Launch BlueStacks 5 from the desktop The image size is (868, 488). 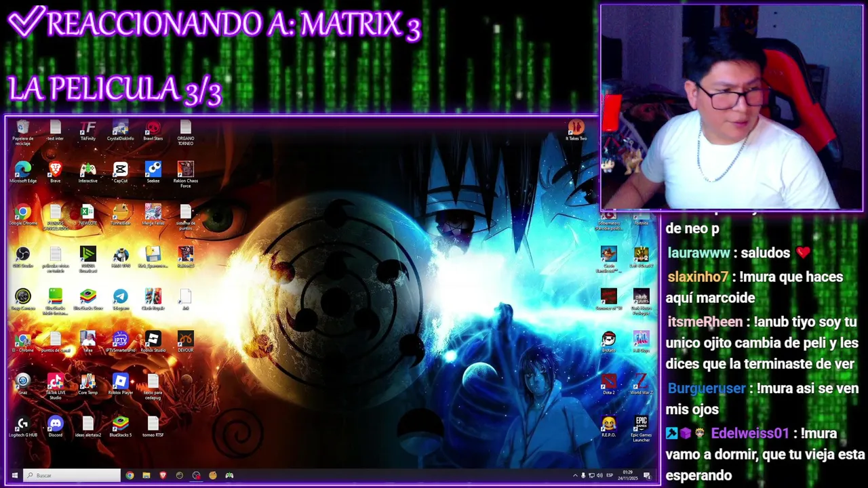[x=120, y=427]
